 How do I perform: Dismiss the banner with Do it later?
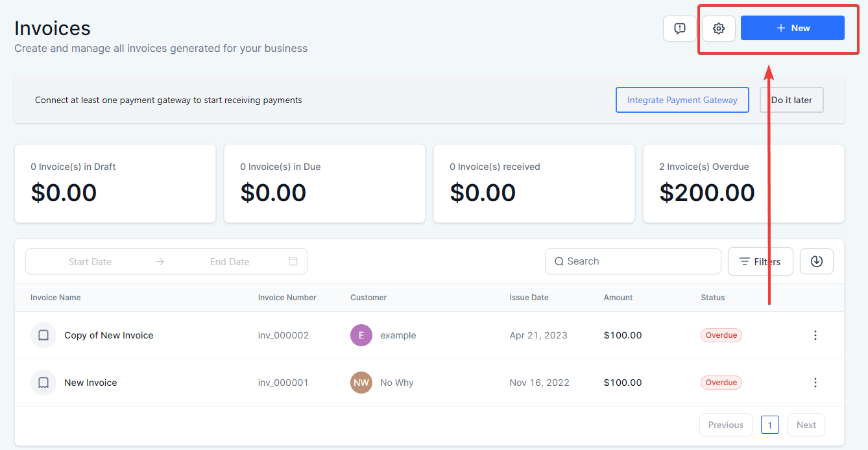point(791,99)
